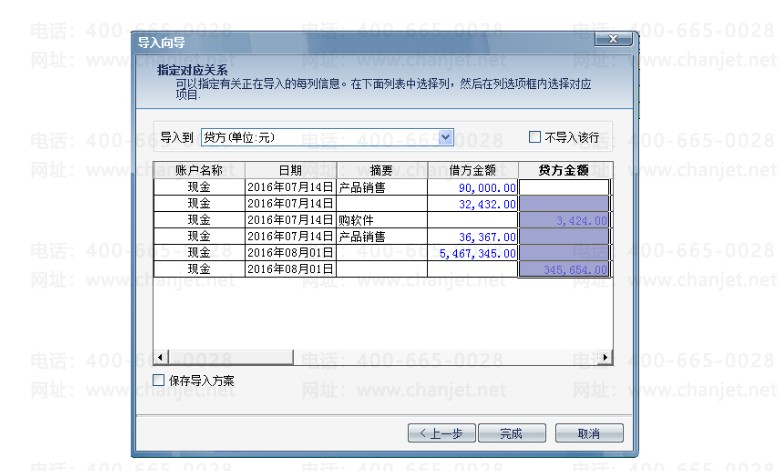Click the 36,367.00 debit cell
Image resolution: width=779 pixels, height=471 pixels.
tap(472, 236)
